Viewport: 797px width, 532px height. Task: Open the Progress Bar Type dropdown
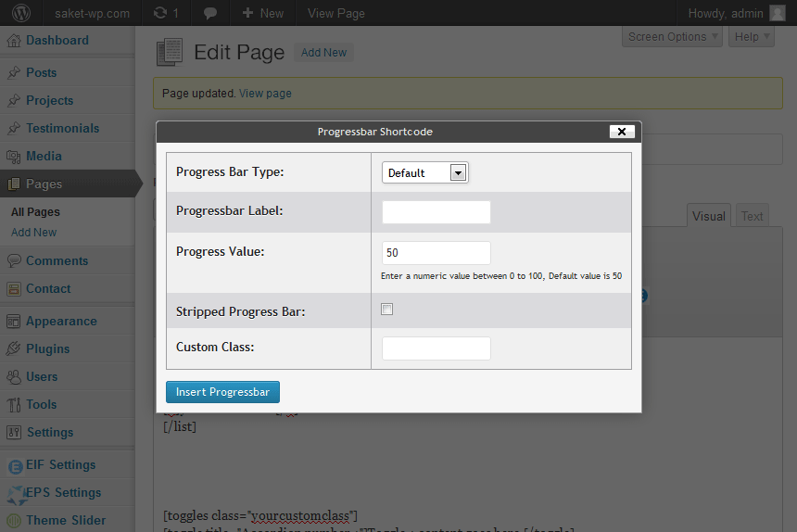point(425,172)
